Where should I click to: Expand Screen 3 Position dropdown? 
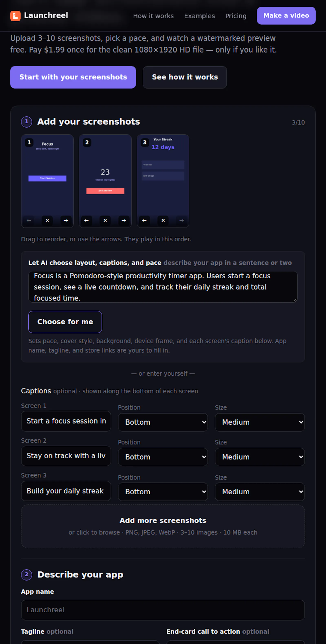coord(163,491)
